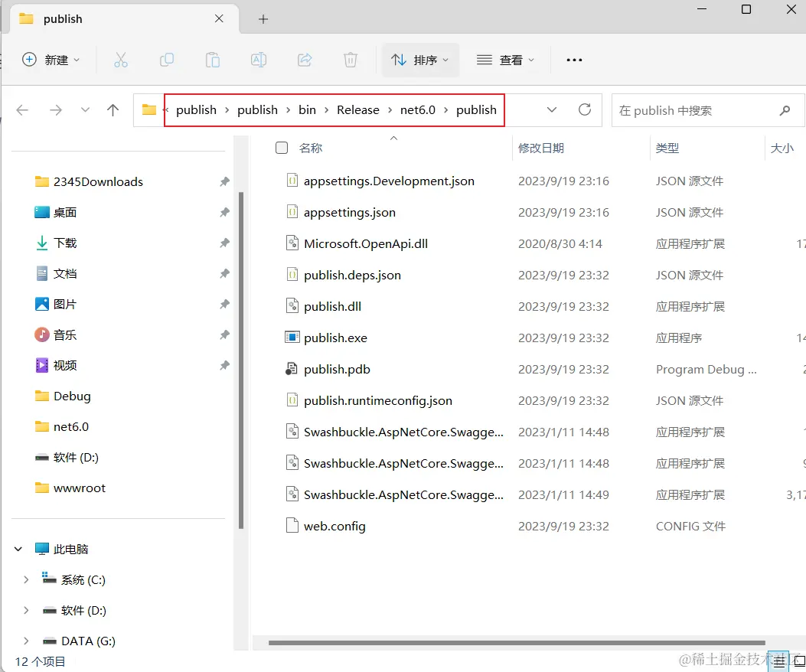Screen dimensions: 806x672
Task: Refresh the current folder view
Action: pos(585,109)
